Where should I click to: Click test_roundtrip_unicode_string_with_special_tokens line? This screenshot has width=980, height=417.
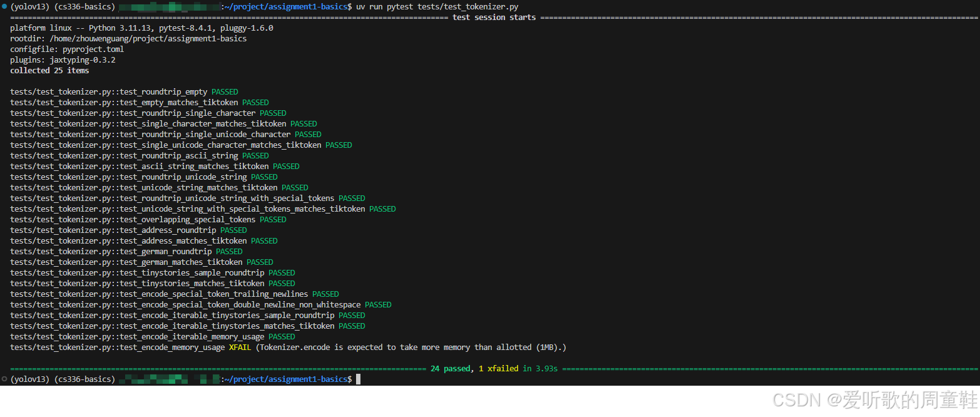tap(188, 198)
